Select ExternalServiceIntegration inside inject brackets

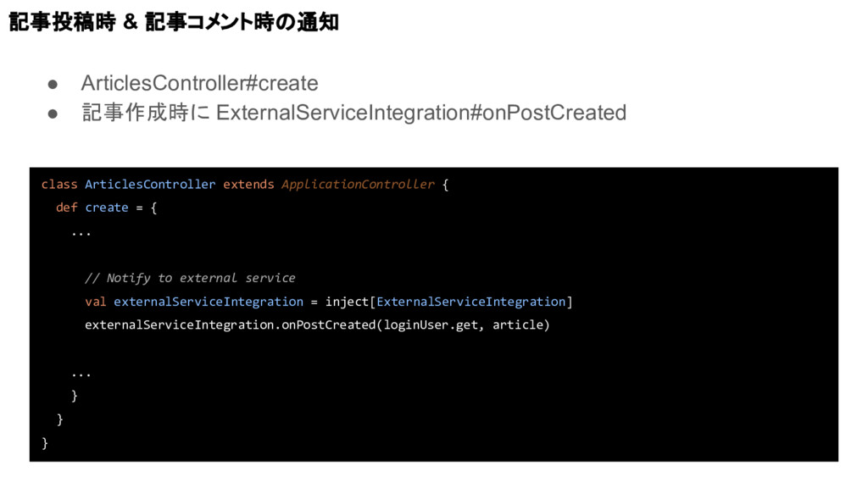471,302
